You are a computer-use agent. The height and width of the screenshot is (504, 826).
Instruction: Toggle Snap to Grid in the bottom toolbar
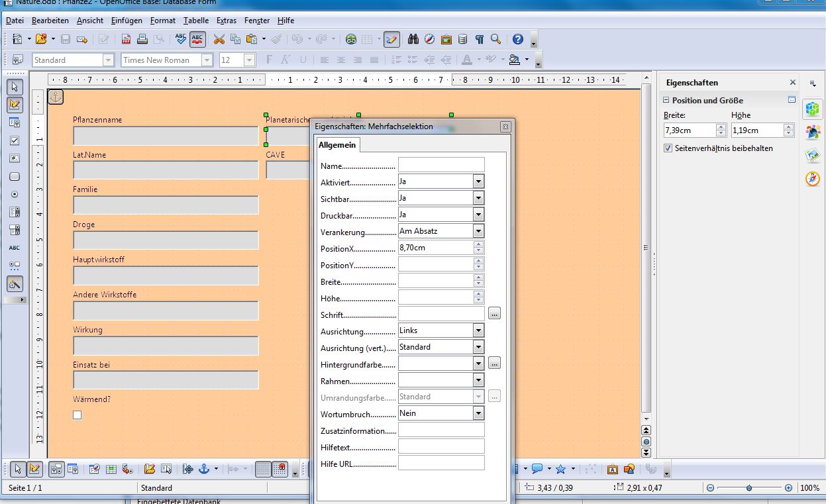click(x=280, y=469)
